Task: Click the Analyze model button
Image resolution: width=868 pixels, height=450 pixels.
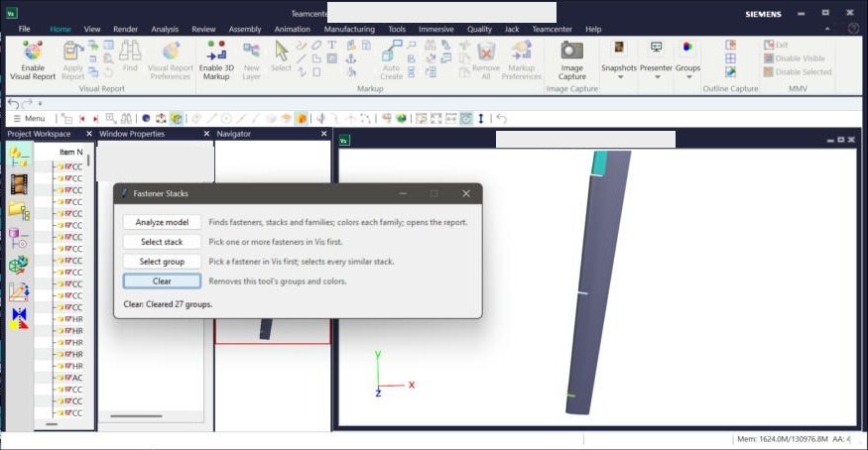Action: pos(163,222)
